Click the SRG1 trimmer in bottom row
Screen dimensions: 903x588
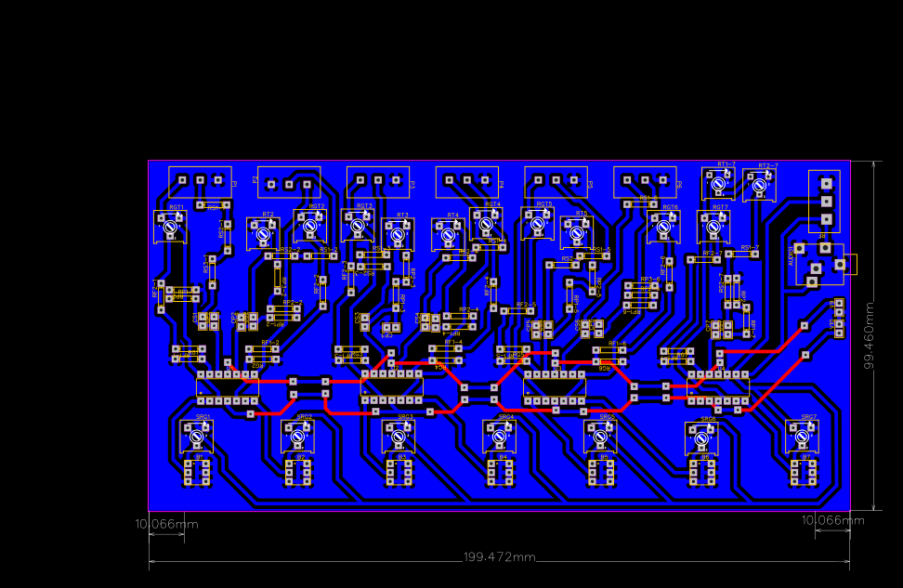point(197,435)
